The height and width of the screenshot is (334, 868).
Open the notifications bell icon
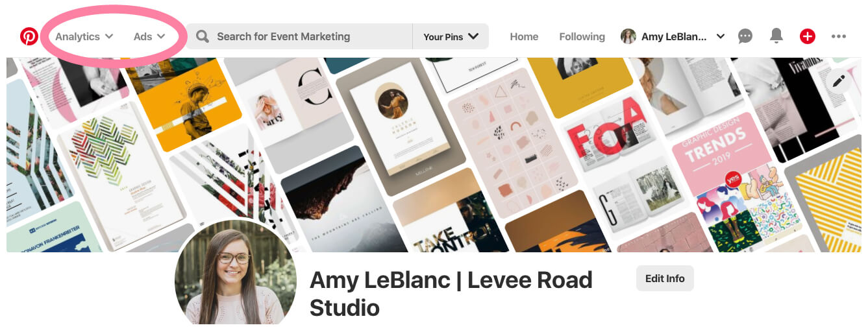coord(776,36)
